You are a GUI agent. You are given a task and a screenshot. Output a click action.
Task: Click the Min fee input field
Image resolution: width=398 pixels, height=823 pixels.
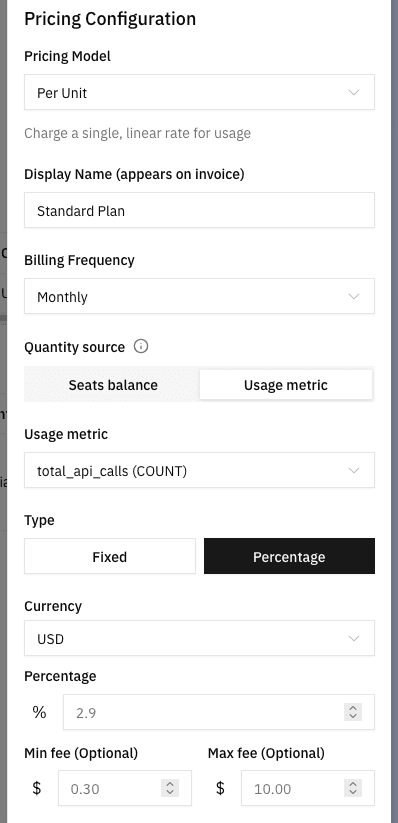125,788
